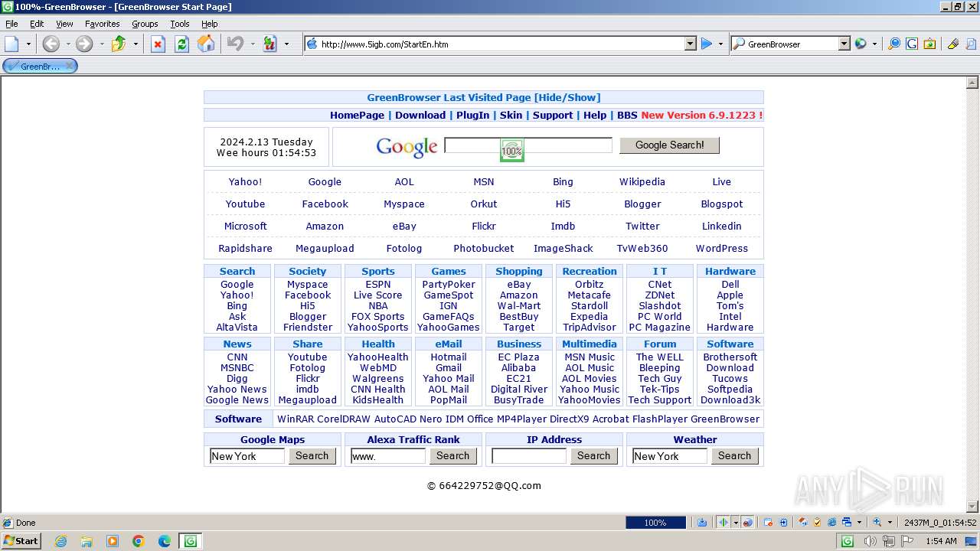Screen dimensions: 980x551
Task: Click the Undo close toolbar icon
Action: (236, 44)
